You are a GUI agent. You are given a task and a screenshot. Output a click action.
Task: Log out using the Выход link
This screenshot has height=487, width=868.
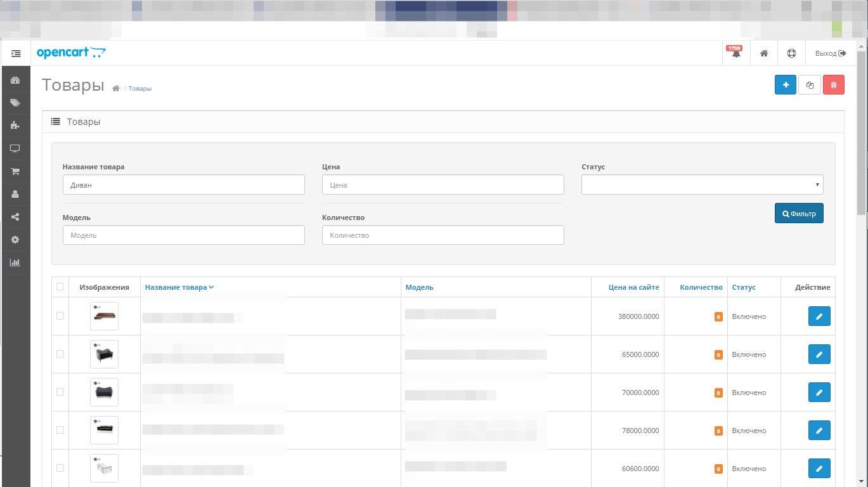(x=831, y=53)
